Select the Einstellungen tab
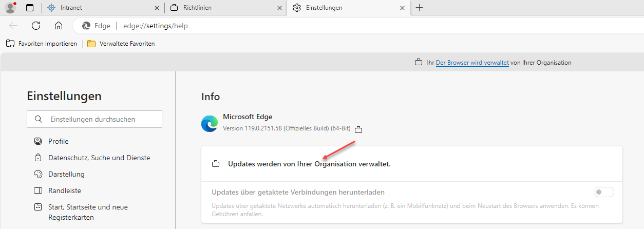The height and width of the screenshot is (229, 644). [349, 8]
